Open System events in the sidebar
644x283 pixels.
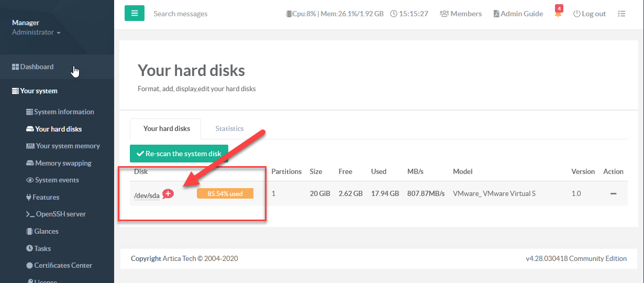click(x=57, y=180)
